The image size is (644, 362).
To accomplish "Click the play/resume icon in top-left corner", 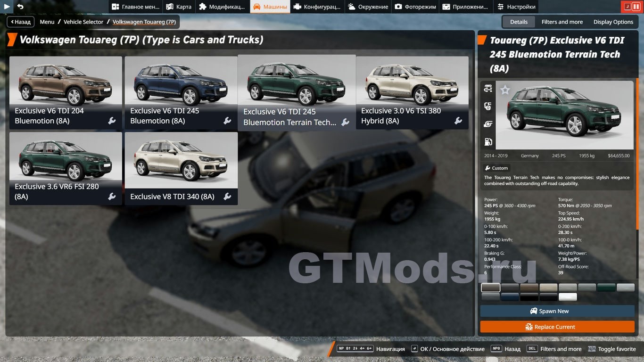I will point(7,7).
